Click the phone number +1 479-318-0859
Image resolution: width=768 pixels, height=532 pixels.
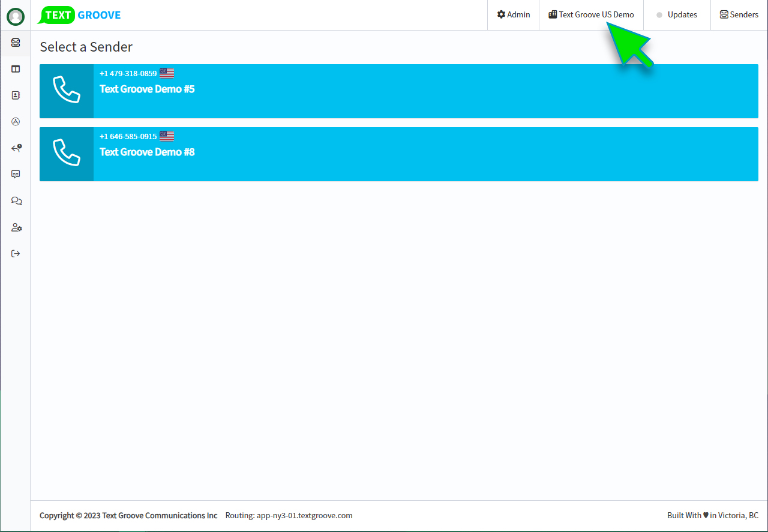point(128,74)
